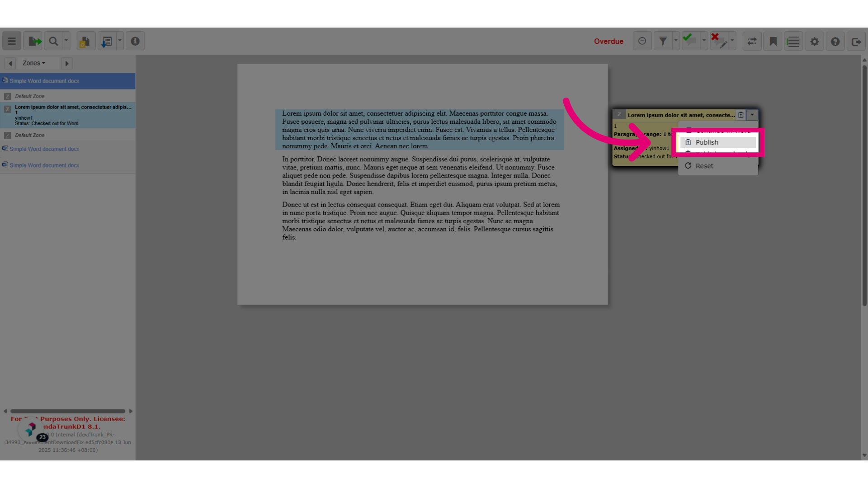The width and height of the screenshot is (868, 488).
Task: Click the document icon with yellow G badge
Action: click(x=85, y=41)
